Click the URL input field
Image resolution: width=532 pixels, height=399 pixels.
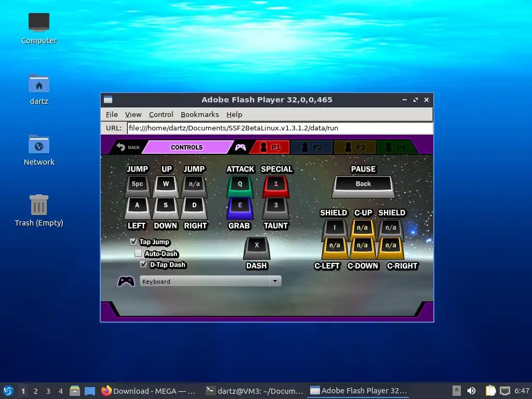point(280,128)
